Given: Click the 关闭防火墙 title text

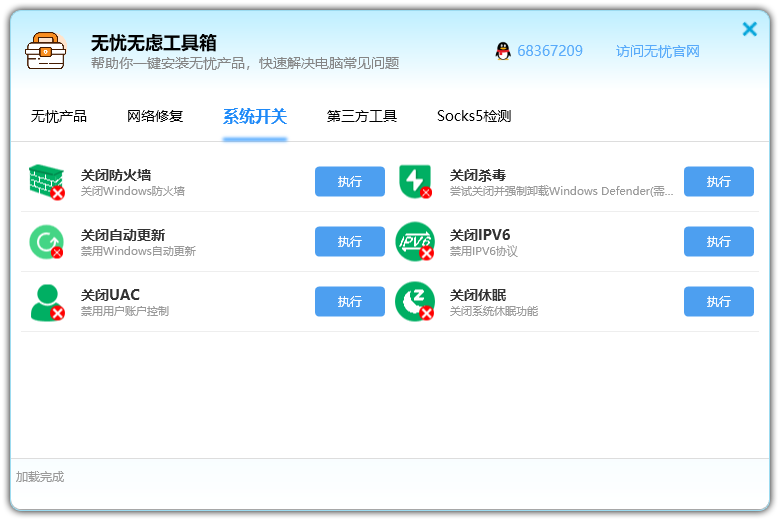Looking at the screenshot, I should [116, 175].
